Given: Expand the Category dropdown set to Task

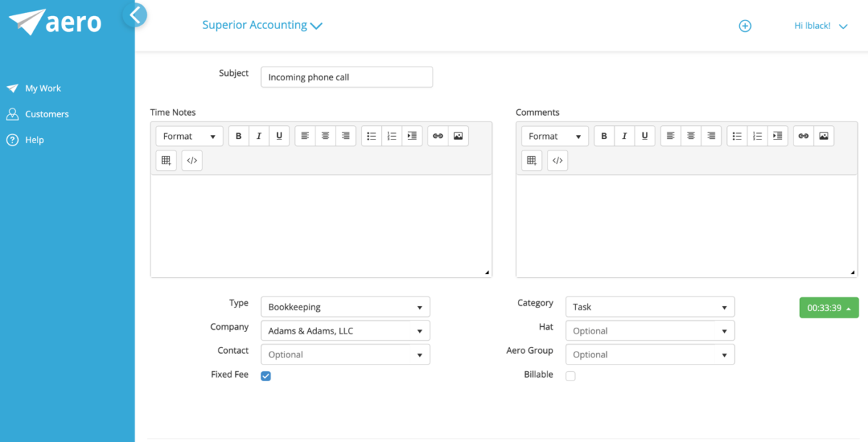Looking at the screenshot, I should 649,306.
